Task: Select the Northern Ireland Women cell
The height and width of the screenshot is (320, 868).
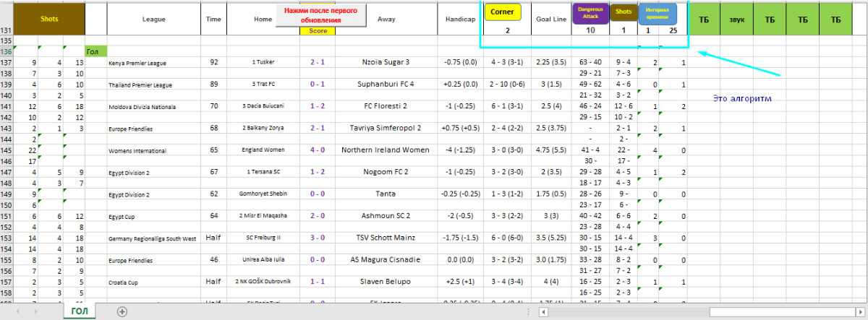Action: pyautogui.click(x=386, y=150)
